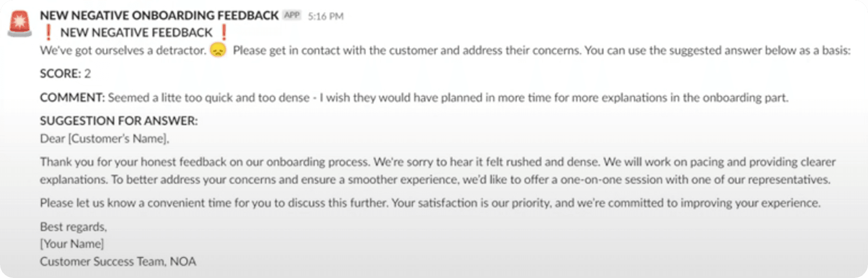The height and width of the screenshot is (278, 868).
Task: Click the [Your Name] placeholder
Action: point(72,244)
